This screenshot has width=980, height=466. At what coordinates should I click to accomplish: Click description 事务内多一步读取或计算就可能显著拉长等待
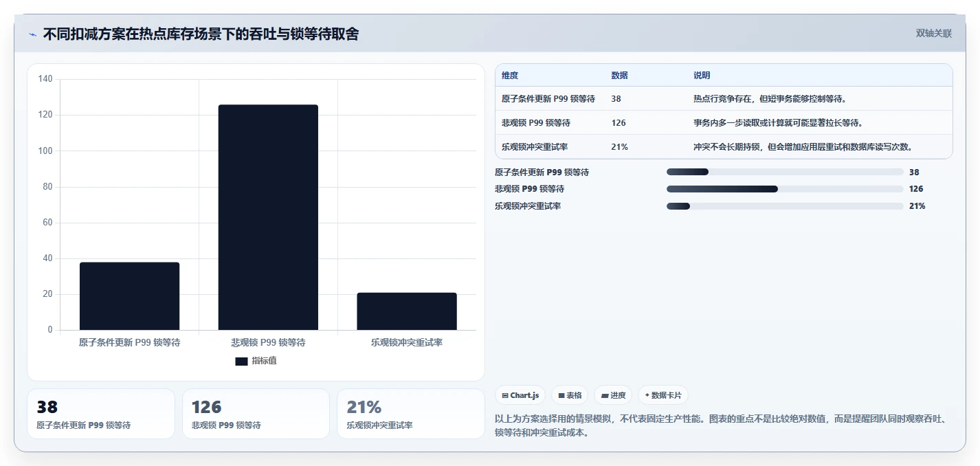778,123
